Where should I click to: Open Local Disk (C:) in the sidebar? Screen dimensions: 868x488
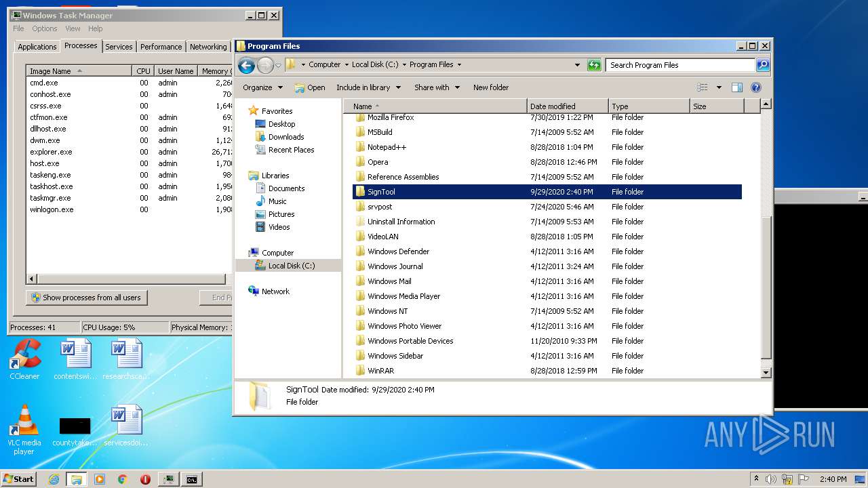click(291, 266)
